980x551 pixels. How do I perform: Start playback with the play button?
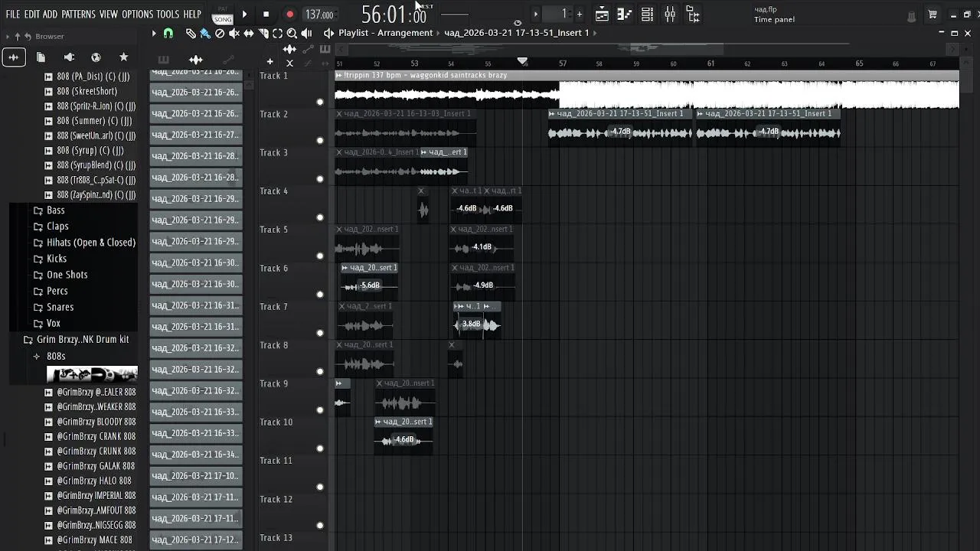[x=244, y=14]
